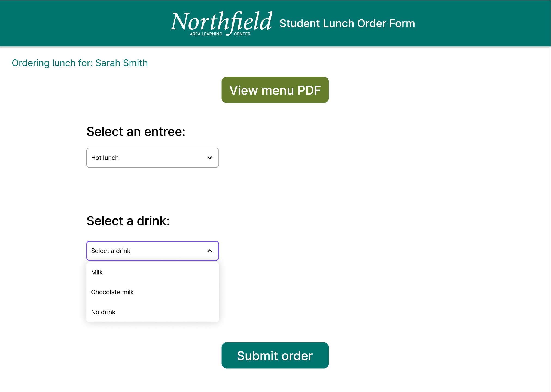Collapse the drink list with the up chevron
551x392 pixels.
coord(209,251)
